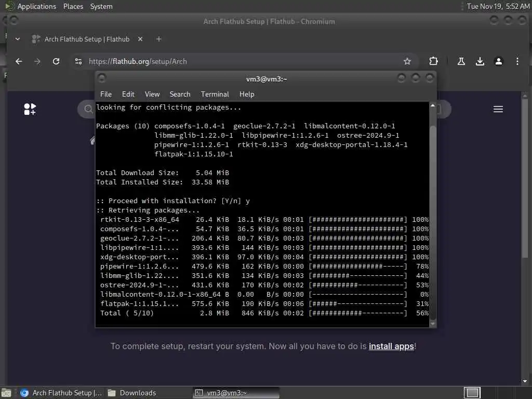
Task: Click the workspace switcher in bottom panel
Action: tap(472, 393)
